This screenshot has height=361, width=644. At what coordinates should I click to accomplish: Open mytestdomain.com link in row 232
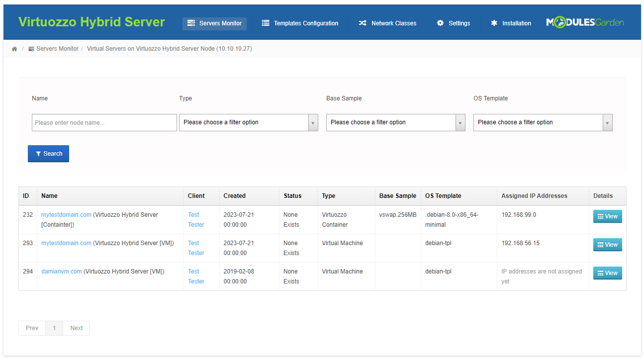coord(66,215)
